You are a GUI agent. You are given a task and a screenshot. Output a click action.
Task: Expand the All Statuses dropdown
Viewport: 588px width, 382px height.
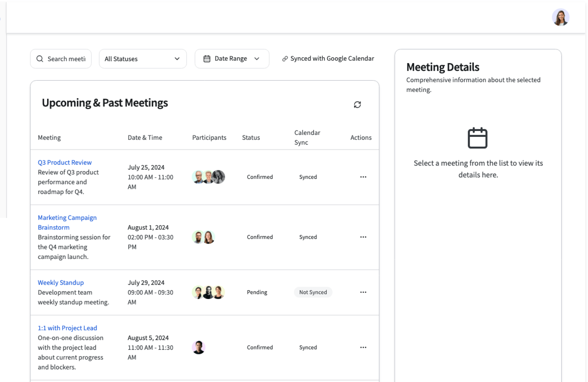[142, 59]
